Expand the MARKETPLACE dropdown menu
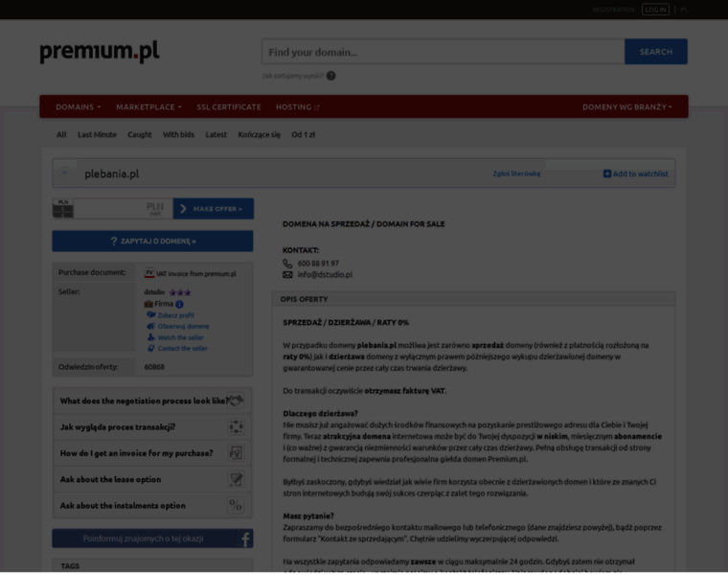 148,106
